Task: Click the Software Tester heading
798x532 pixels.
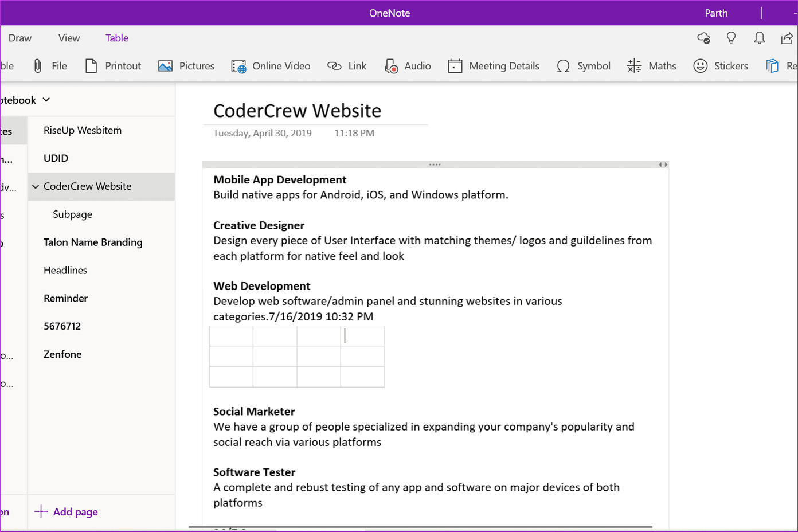Action: (x=254, y=472)
